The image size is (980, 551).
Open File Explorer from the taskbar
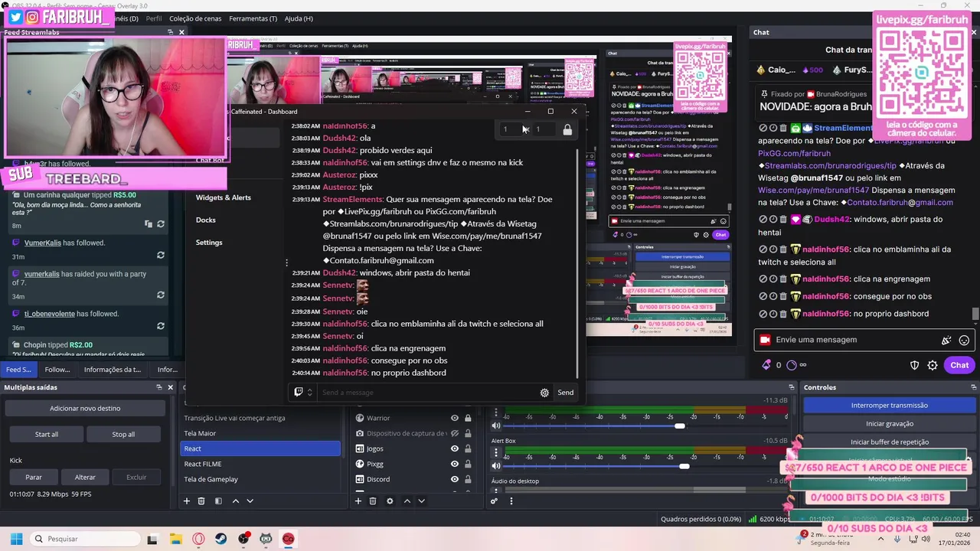(176, 539)
